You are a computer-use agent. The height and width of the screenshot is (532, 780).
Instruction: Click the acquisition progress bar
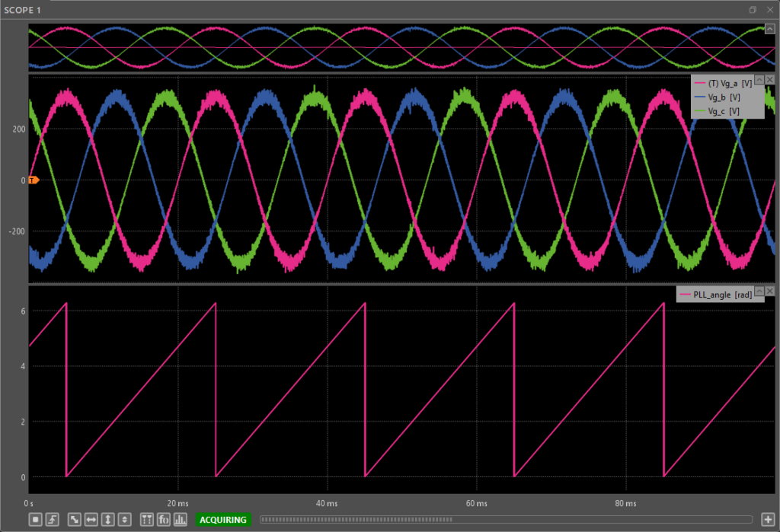coord(506,520)
